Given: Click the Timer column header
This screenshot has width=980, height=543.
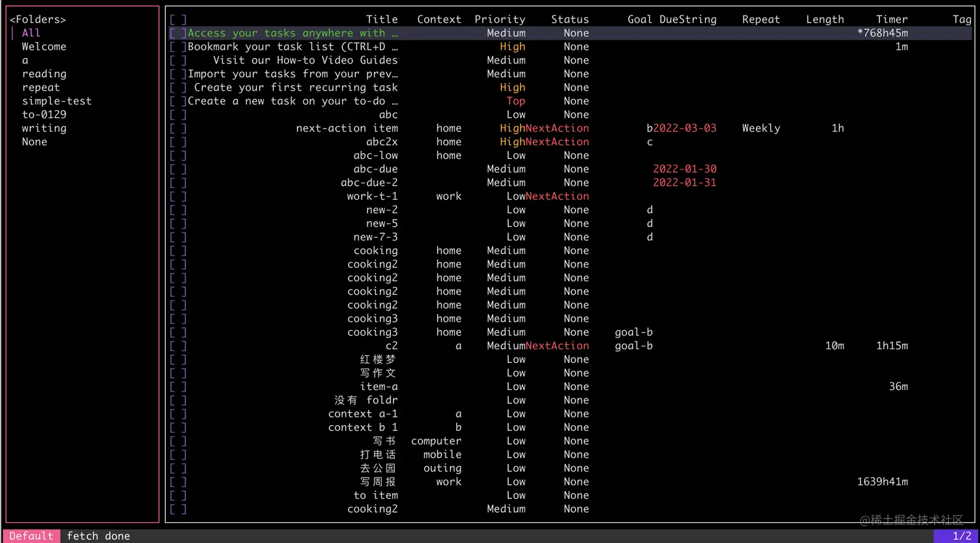Looking at the screenshot, I should (892, 19).
